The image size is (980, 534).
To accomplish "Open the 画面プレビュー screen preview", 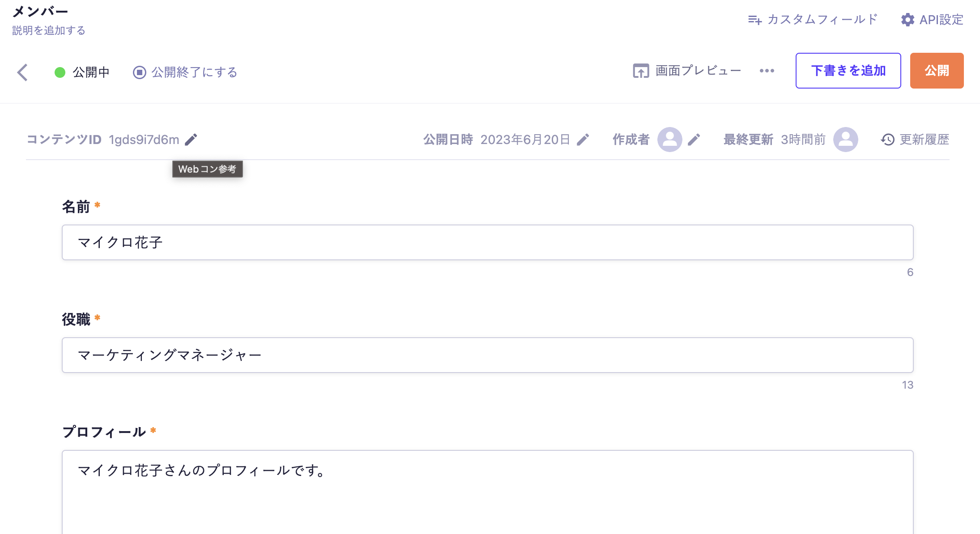I will pos(687,71).
